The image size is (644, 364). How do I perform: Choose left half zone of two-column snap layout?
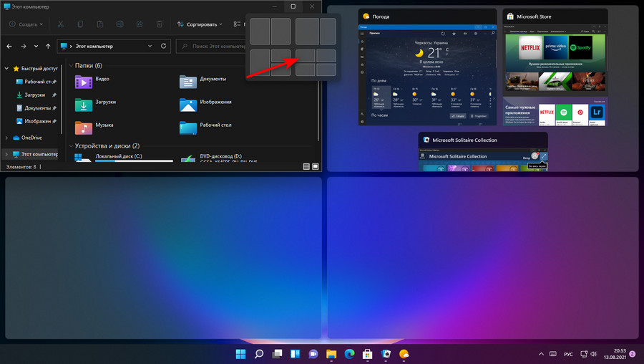point(260,32)
